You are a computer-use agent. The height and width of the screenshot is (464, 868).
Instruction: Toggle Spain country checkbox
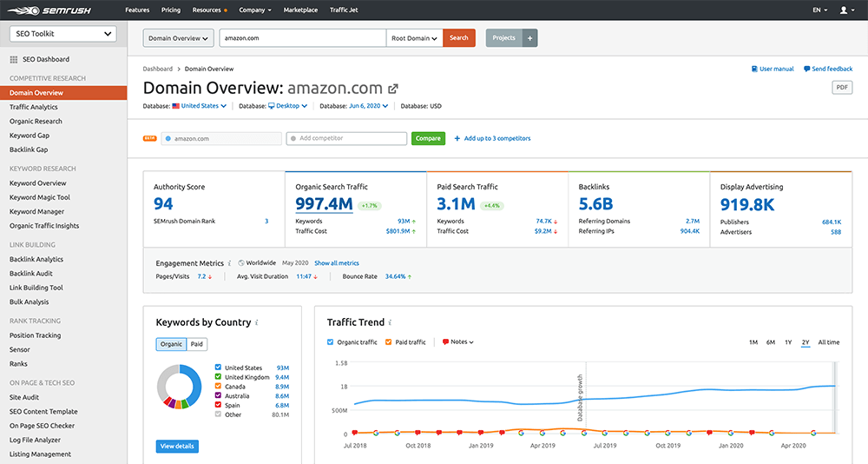pos(218,405)
